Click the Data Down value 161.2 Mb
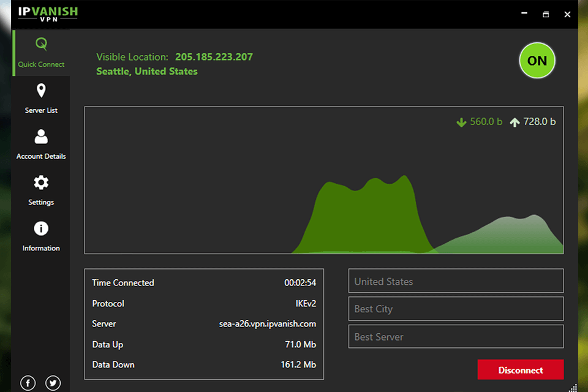 click(298, 364)
